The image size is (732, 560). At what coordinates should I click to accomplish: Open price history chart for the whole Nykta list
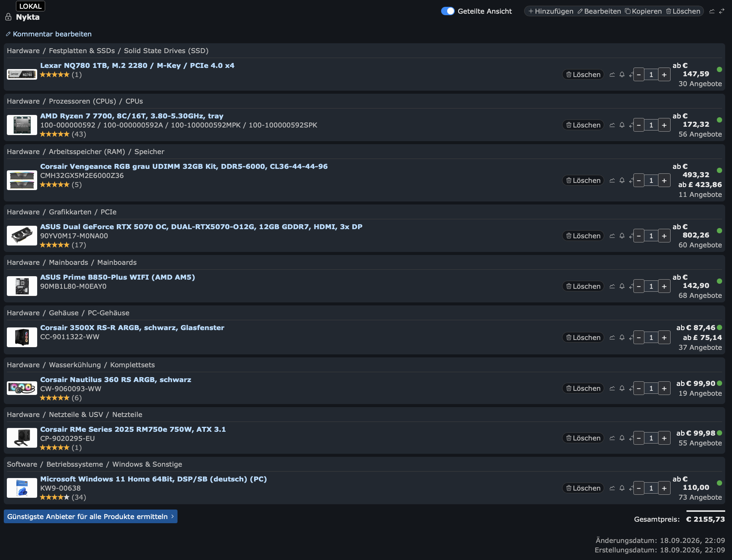[712, 11]
